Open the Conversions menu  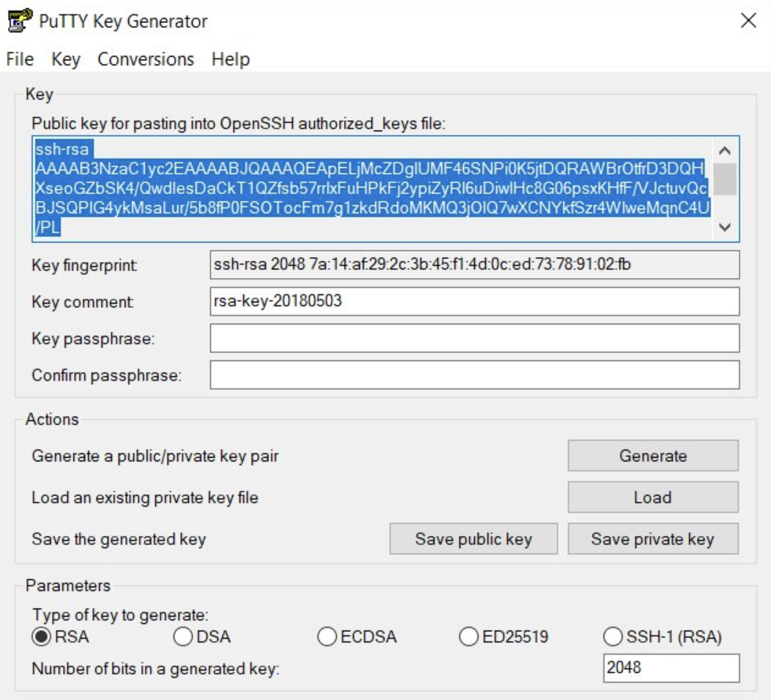click(146, 59)
